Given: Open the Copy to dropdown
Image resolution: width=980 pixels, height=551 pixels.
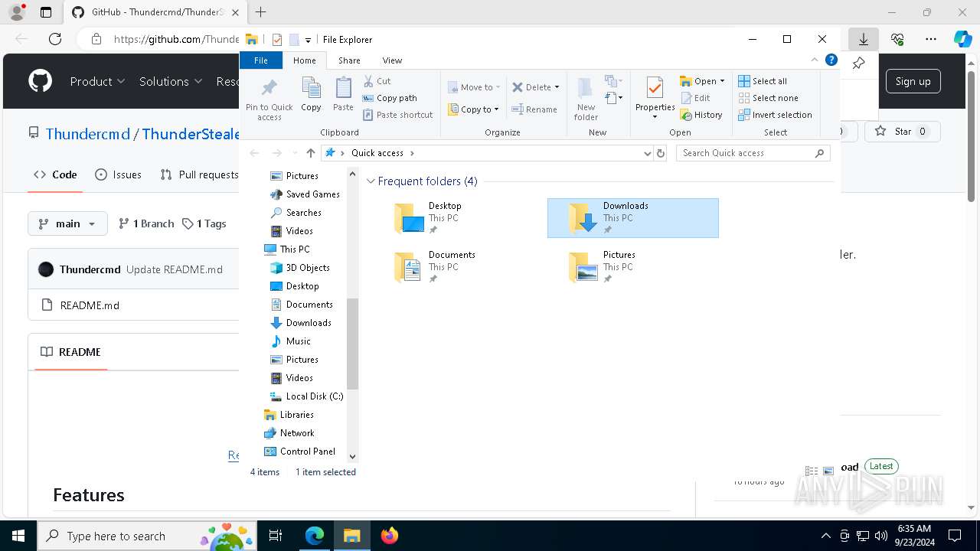Looking at the screenshot, I should [x=473, y=109].
